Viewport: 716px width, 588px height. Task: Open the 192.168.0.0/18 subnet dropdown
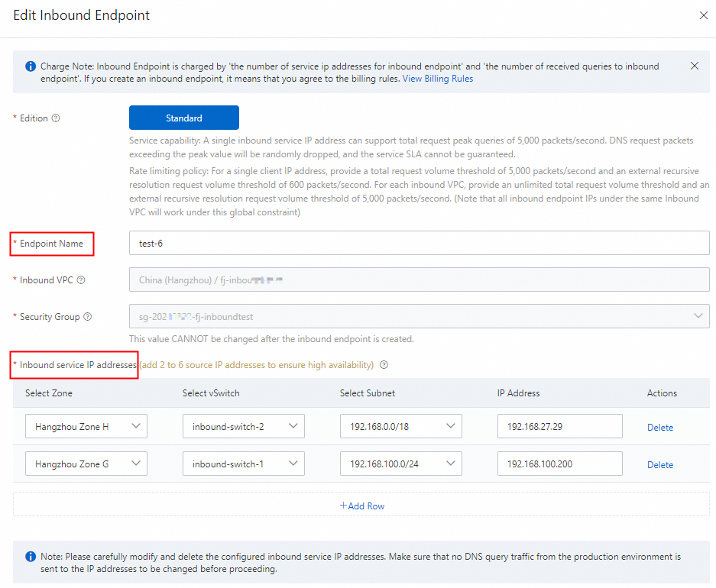(x=401, y=426)
